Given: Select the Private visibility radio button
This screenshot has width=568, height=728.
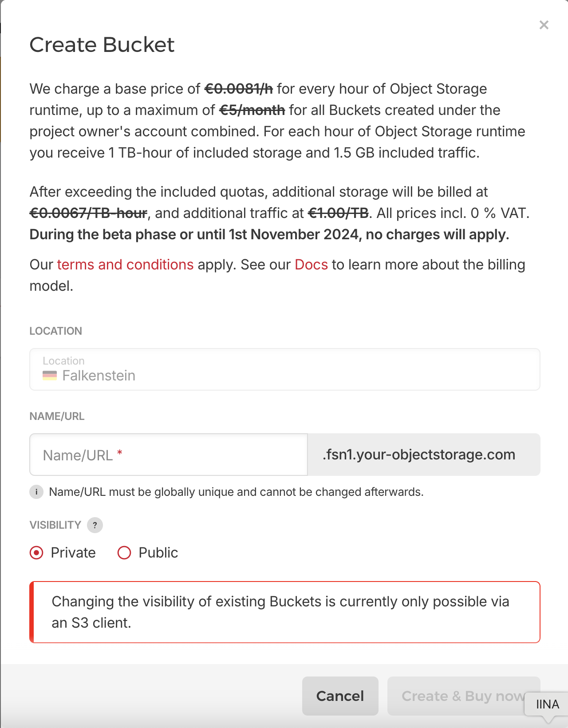Looking at the screenshot, I should [36, 553].
